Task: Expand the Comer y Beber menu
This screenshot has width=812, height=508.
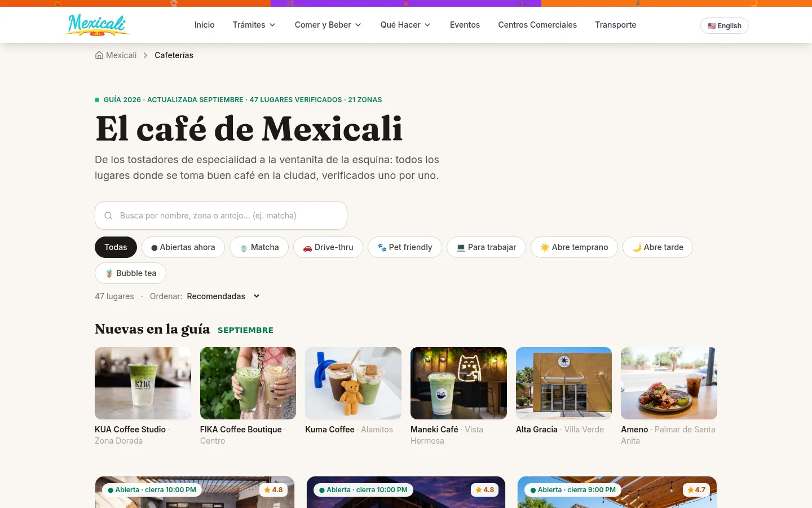Action: (x=328, y=25)
